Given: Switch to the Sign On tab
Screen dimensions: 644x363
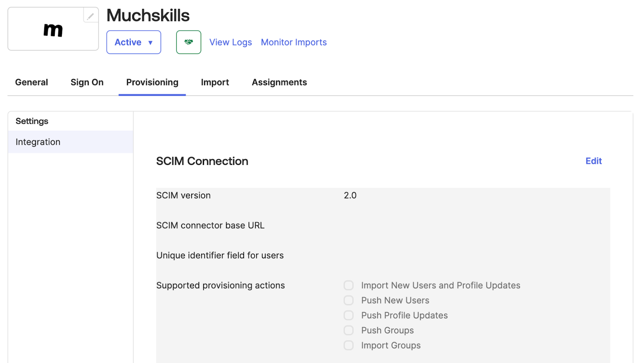Looking at the screenshot, I should pyautogui.click(x=87, y=82).
